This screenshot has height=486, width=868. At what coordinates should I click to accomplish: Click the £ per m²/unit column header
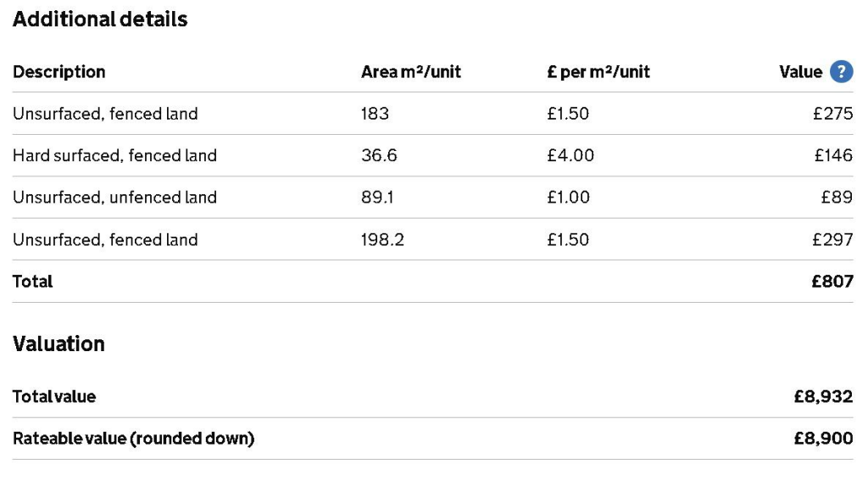coord(598,72)
